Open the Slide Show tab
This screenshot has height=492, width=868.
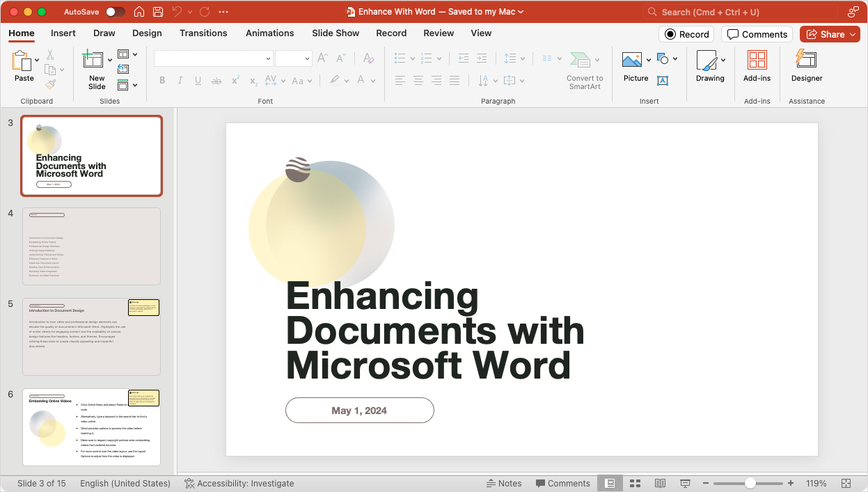pyautogui.click(x=336, y=33)
